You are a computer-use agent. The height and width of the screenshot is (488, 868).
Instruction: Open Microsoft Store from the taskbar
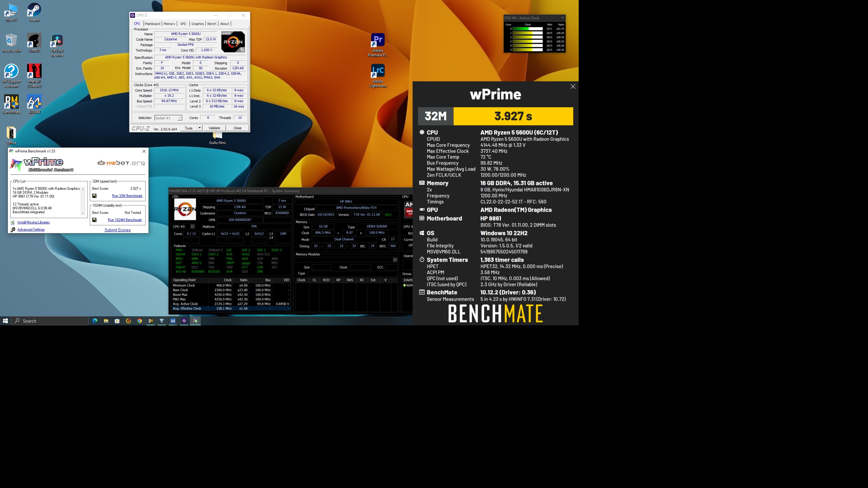(x=117, y=321)
